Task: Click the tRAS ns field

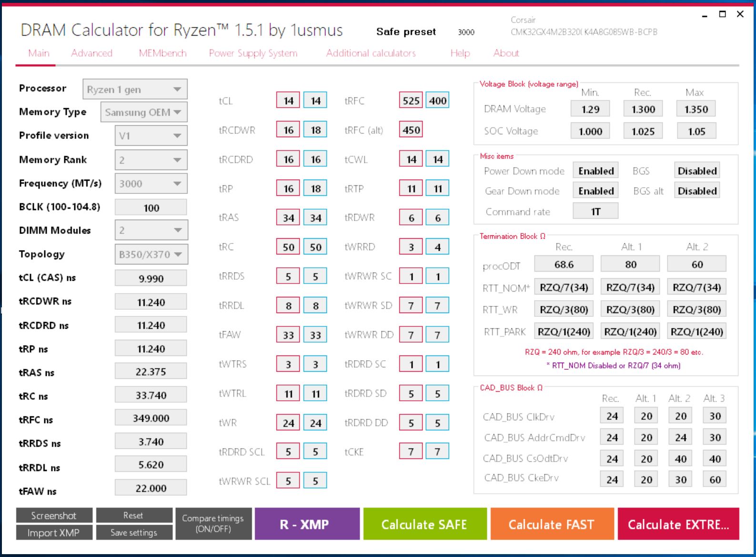Action: pyautogui.click(x=151, y=372)
